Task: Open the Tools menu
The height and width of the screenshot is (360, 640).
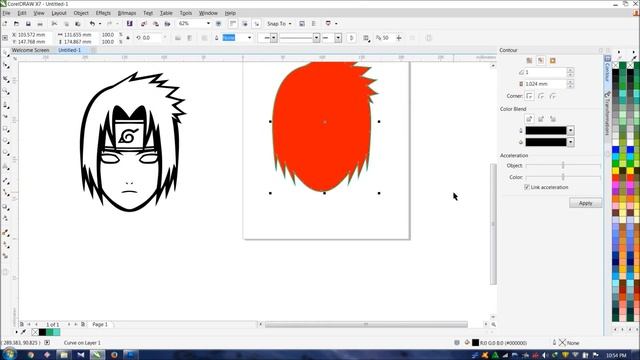Action: (186, 13)
